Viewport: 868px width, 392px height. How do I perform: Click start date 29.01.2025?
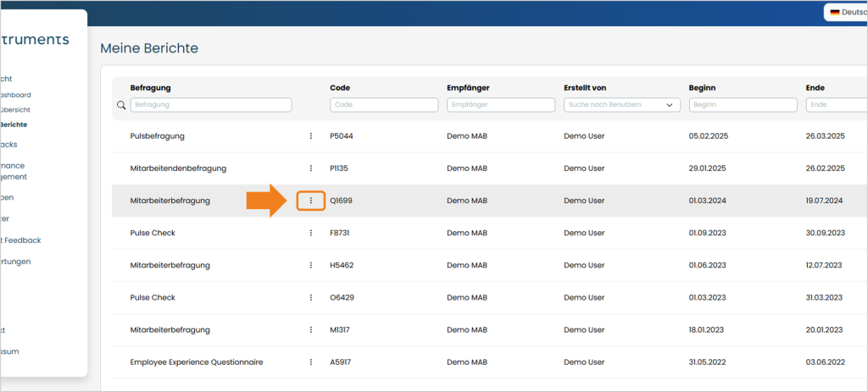point(707,168)
